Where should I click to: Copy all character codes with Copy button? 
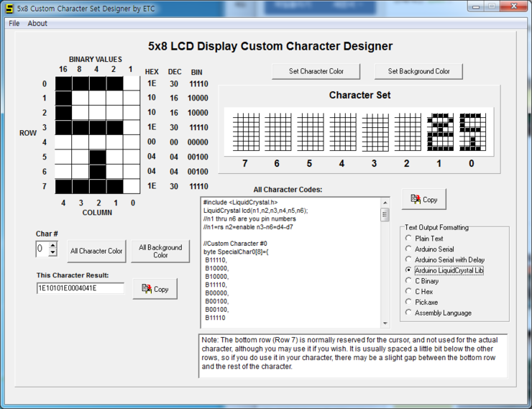[x=423, y=199]
